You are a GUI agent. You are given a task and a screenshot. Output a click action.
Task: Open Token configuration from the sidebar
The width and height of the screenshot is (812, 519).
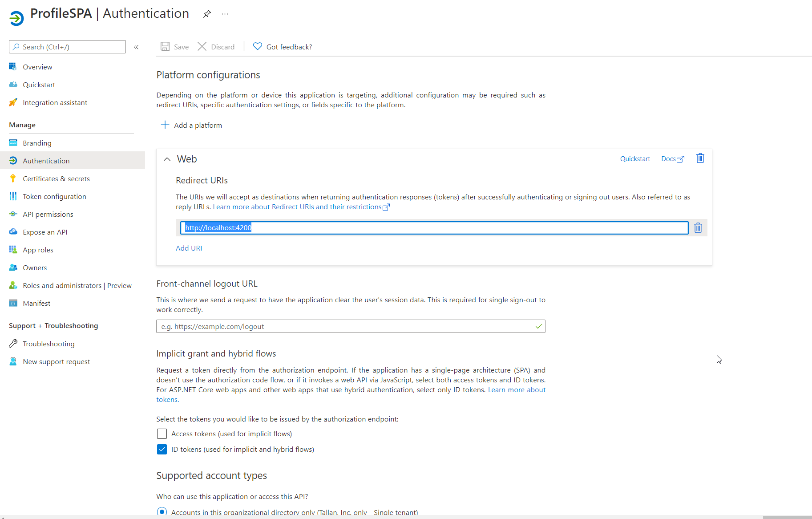(x=54, y=196)
